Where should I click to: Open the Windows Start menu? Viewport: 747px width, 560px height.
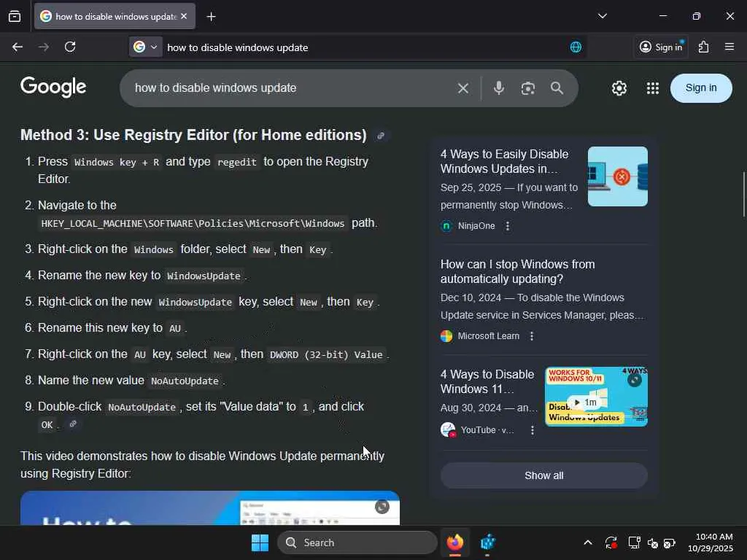point(260,542)
